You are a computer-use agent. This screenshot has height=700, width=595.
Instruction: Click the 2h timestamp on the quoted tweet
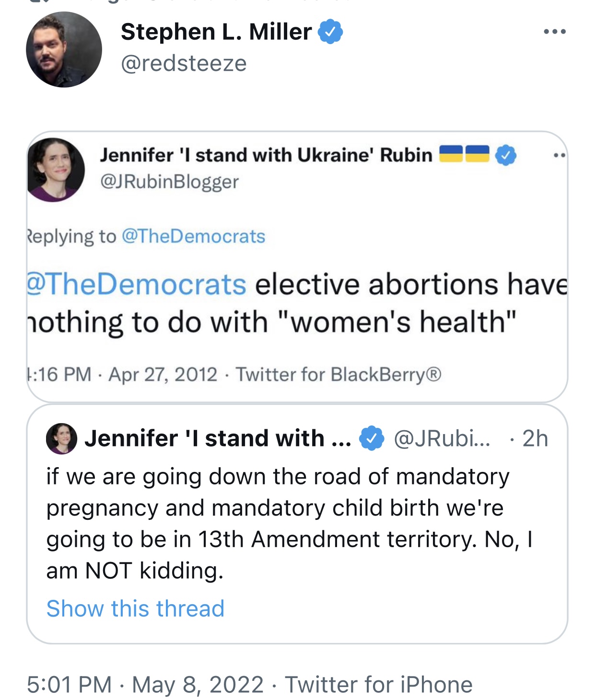[x=535, y=438]
